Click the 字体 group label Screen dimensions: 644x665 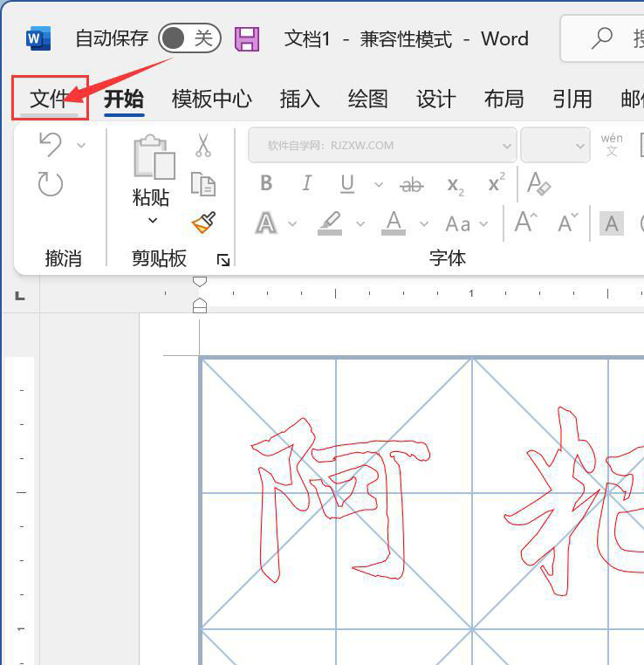point(448,258)
